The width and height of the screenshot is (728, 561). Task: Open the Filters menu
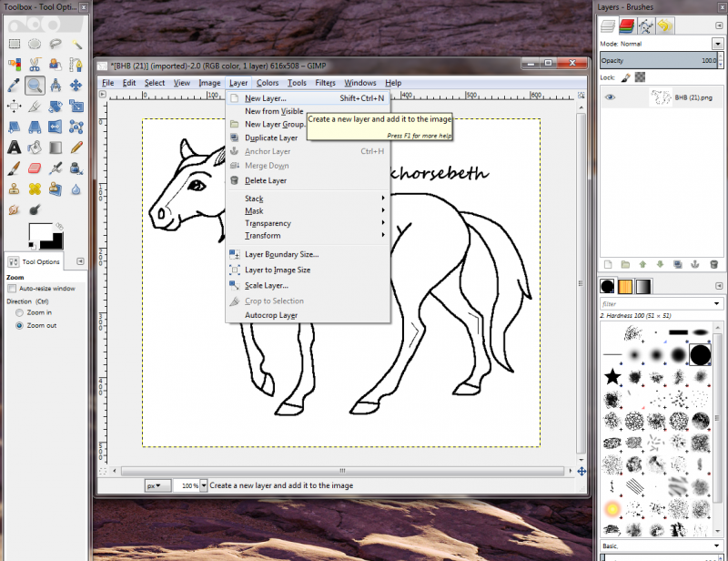tap(325, 83)
